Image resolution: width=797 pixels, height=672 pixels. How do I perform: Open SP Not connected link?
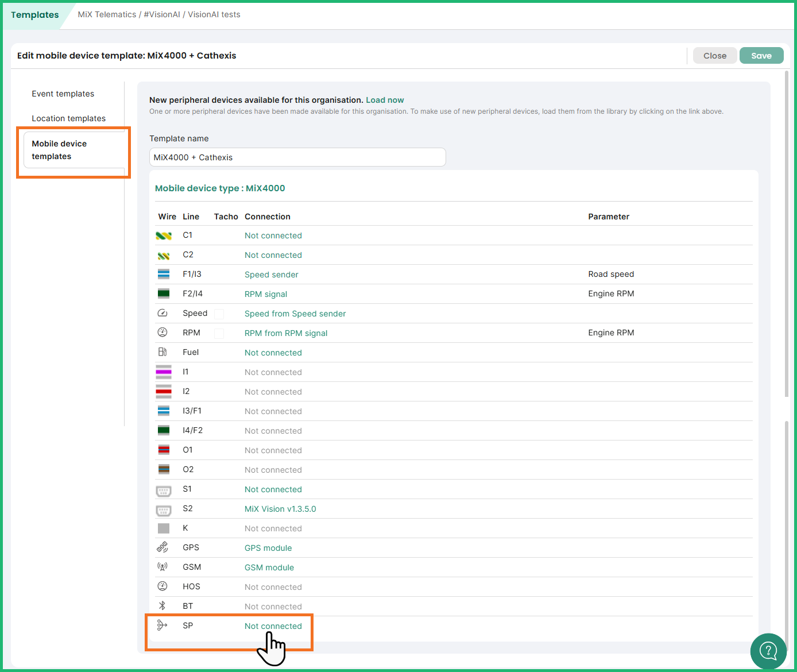[x=273, y=626]
